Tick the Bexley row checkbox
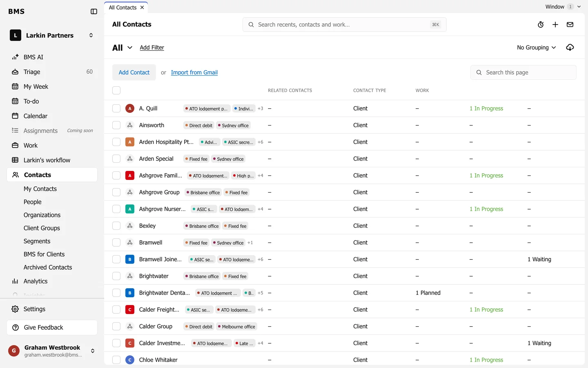588x368 pixels. pos(116,226)
